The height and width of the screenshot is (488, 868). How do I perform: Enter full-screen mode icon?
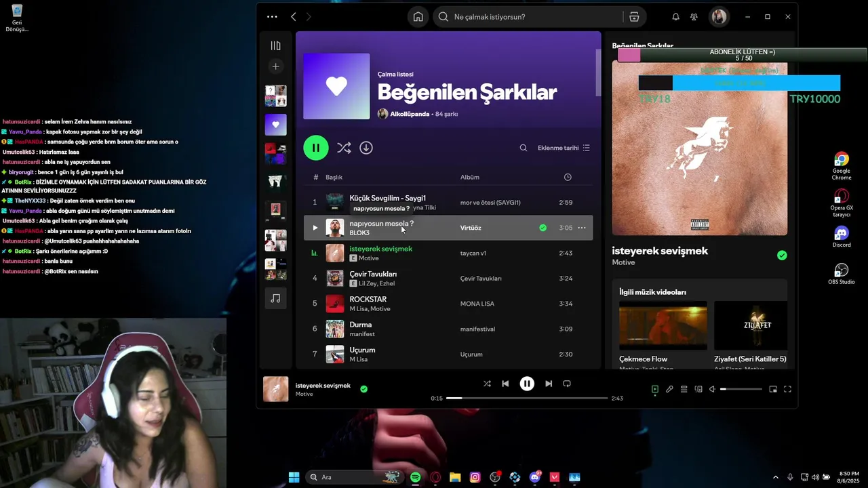coord(787,390)
